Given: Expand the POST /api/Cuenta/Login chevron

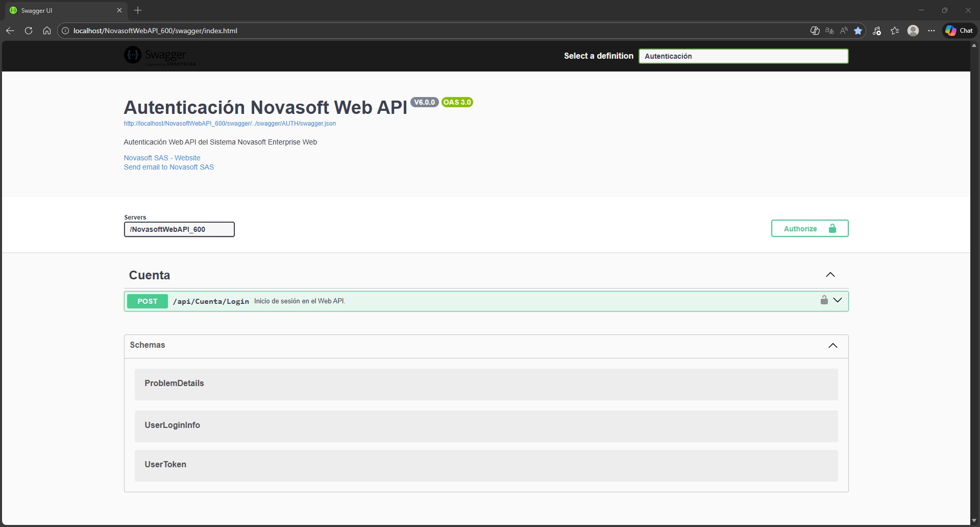Looking at the screenshot, I should [x=838, y=300].
